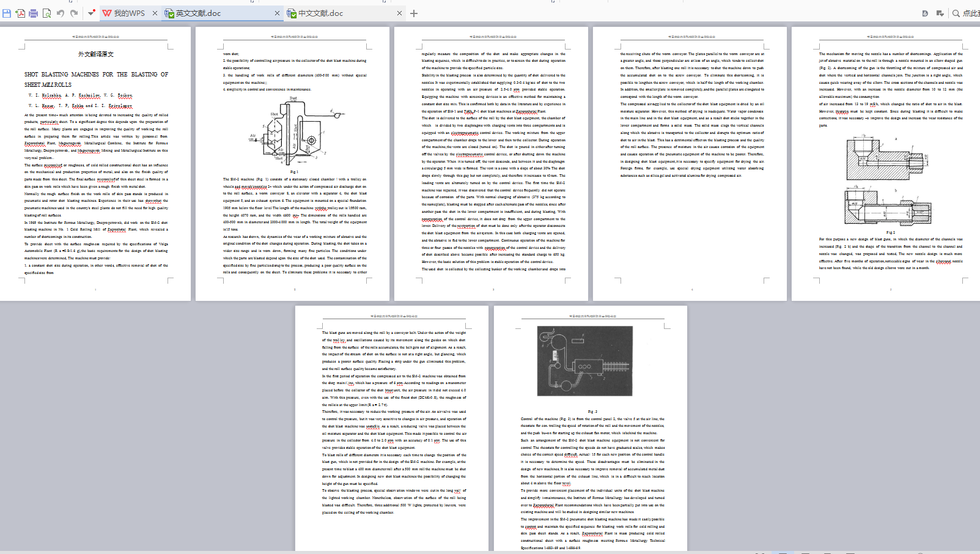Expand the quick access toolbar dropdown
The width and height of the screenshot is (980, 554).
click(91, 13)
